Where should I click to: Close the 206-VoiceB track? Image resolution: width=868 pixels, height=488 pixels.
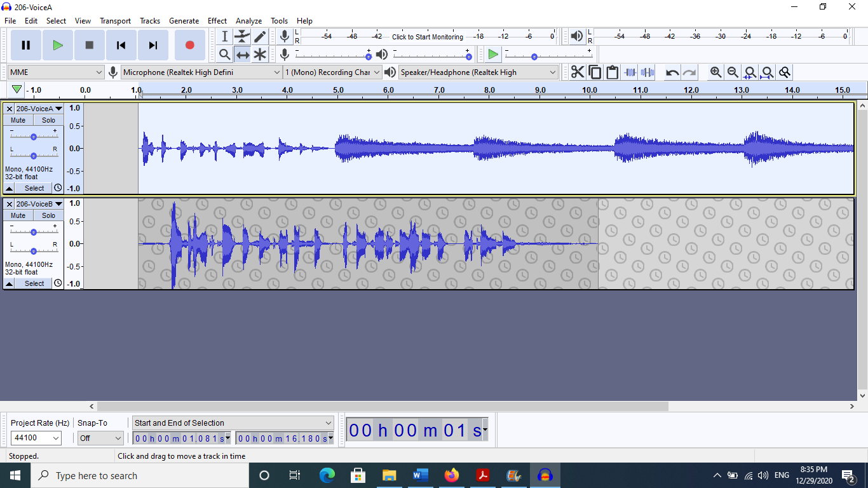point(9,204)
